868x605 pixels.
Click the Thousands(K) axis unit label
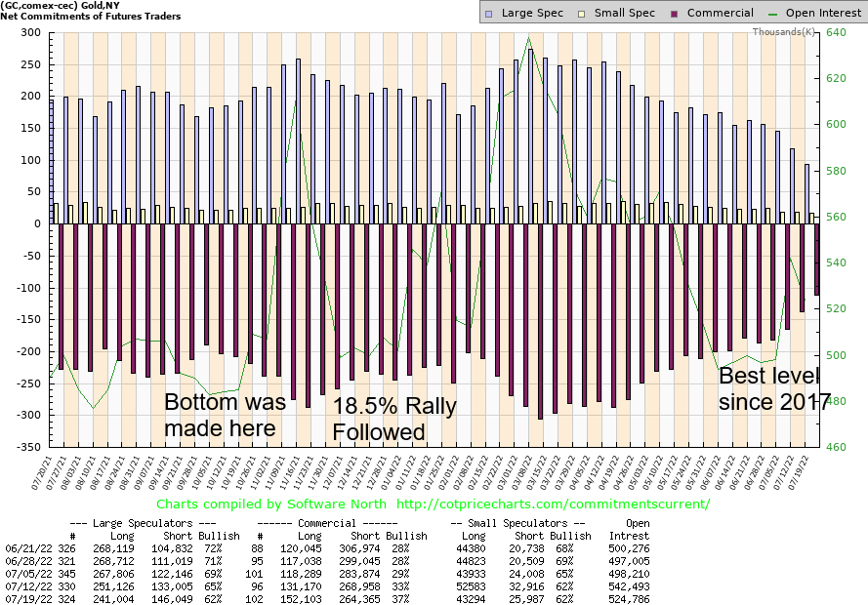point(783,32)
